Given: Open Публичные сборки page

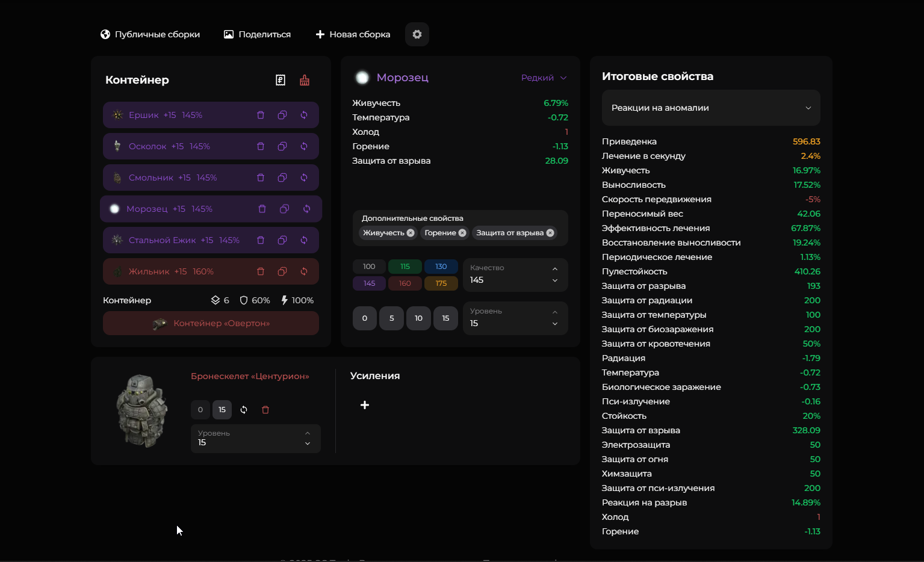Looking at the screenshot, I should pos(150,34).
